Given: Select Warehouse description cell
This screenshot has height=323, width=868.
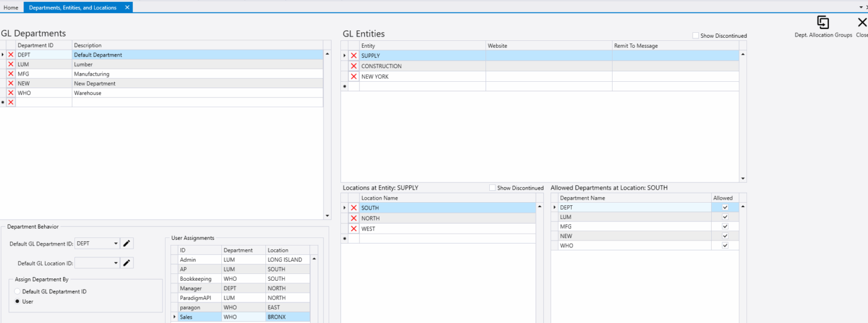Looking at the screenshot, I should pyautogui.click(x=197, y=93).
